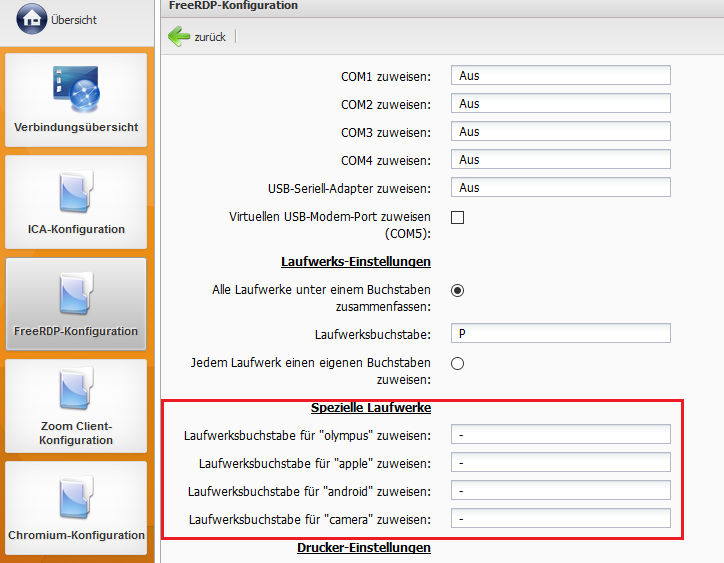Click the zurück link text

pos(210,37)
